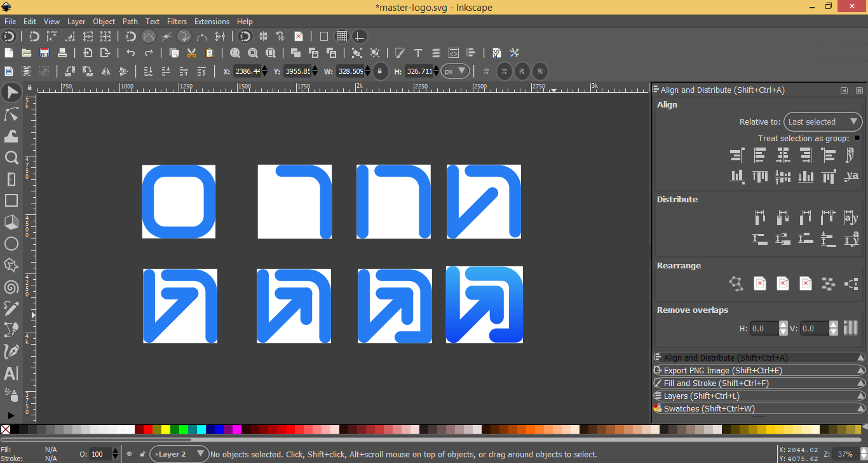Open the Extensions menu
The width and height of the screenshot is (868, 463).
click(212, 21)
